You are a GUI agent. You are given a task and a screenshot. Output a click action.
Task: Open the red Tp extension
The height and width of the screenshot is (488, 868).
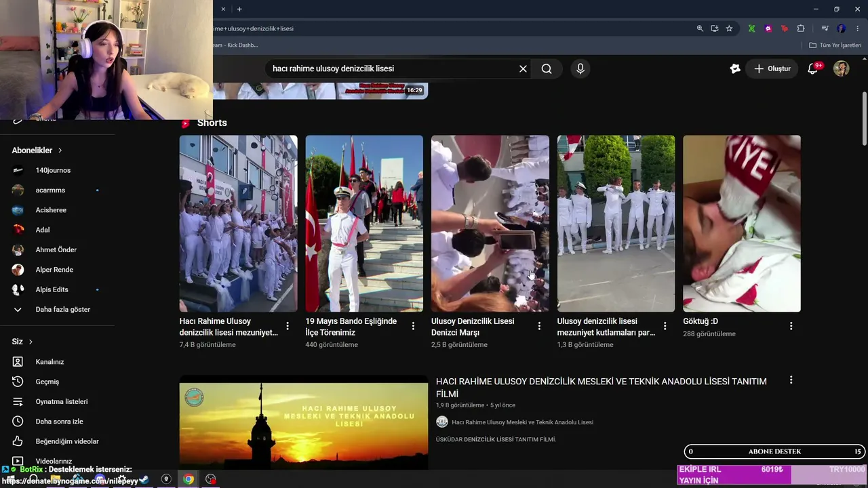[x=785, y=28]
